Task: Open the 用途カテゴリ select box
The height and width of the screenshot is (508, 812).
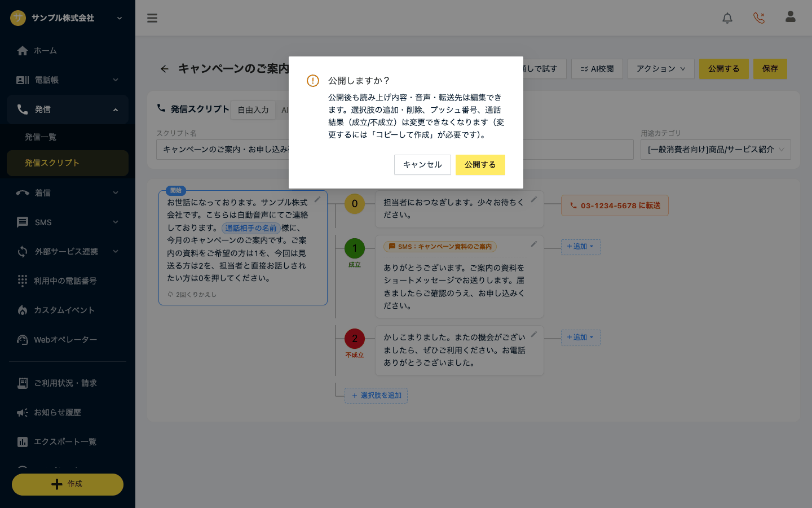Action: pos(716,150)
